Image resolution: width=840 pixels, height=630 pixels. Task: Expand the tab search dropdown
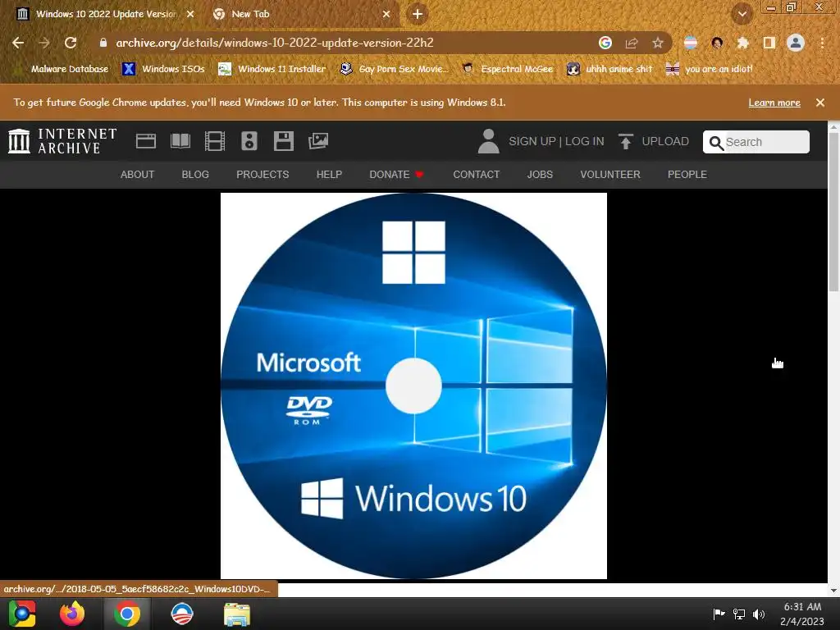point(742,15)
